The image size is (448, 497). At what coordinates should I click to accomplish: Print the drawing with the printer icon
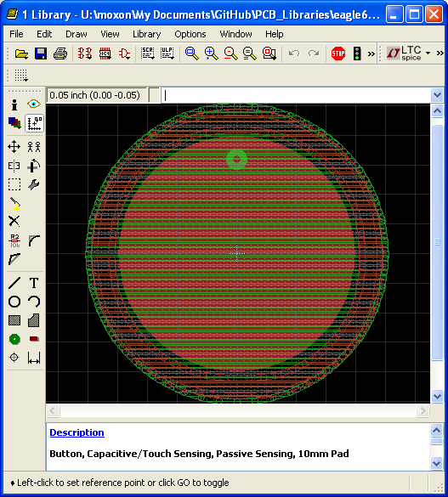point(60,54)
